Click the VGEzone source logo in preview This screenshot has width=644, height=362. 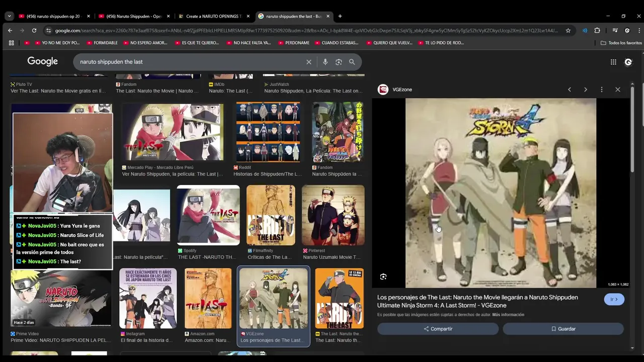tap(383, 89)
